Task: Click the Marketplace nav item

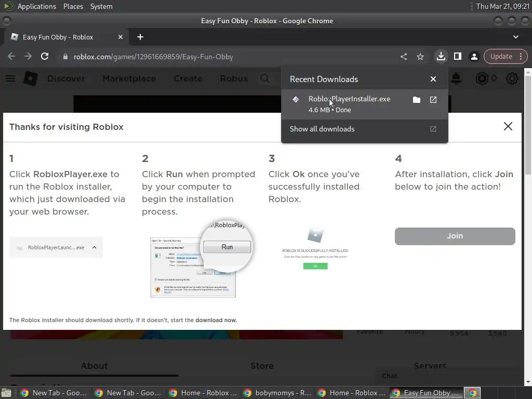Action: [129, 78]
